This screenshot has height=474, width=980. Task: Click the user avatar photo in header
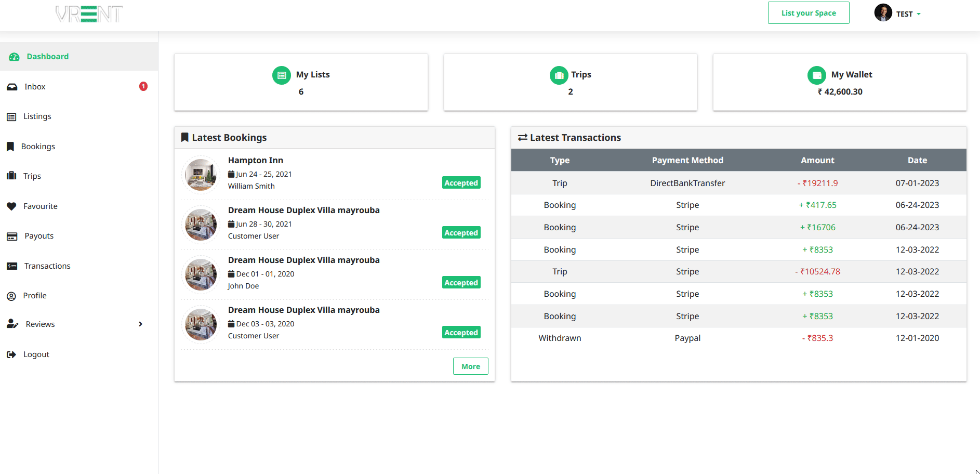pos(883,12)
